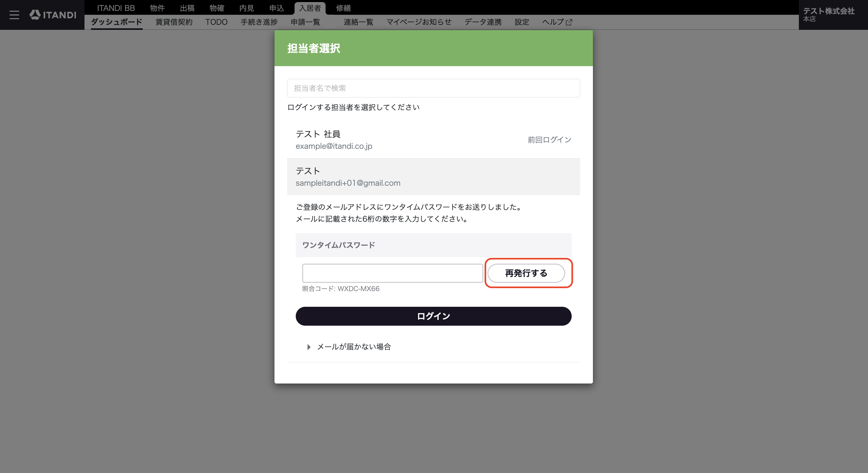868x473 pixels.
Task: Open マイページお知らせ menu item
Action: coord(419,22)
